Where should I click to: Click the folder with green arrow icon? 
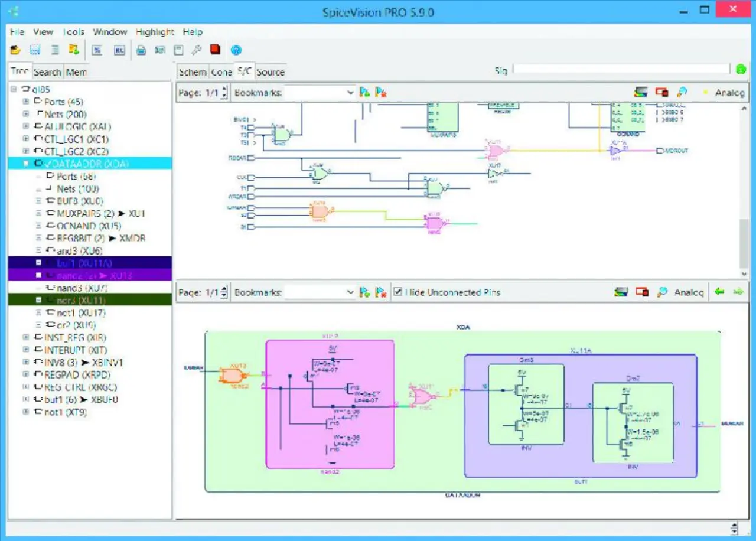tap(73, 50)
